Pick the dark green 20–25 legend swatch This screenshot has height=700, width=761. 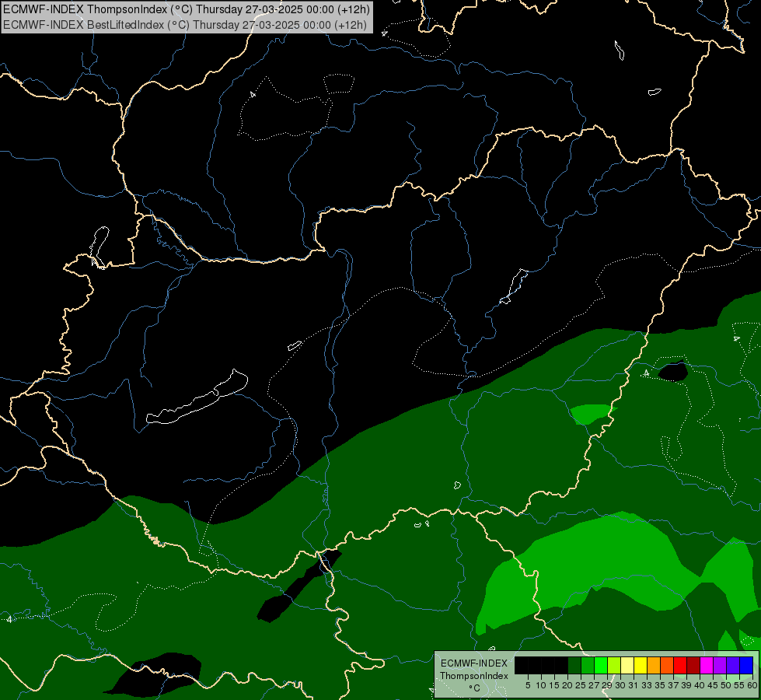[x=574, y=665]
